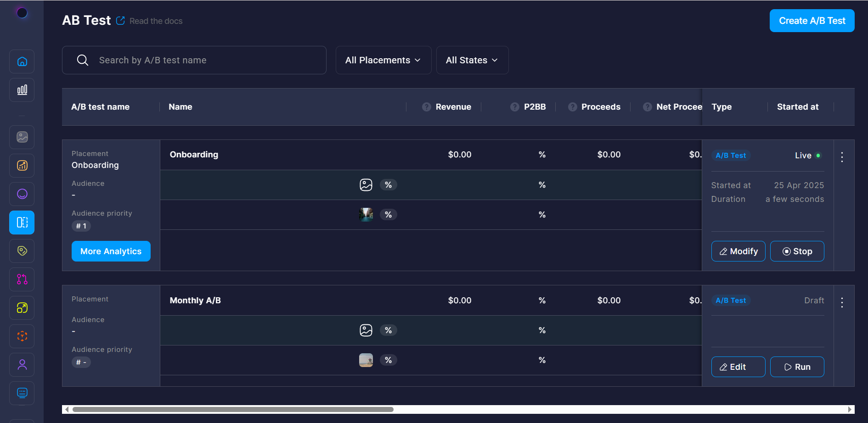The height and width of the screenshot is (423, 868).
Task: Run the Monthly A/B draft test
Action: click(x=797, y=367)
